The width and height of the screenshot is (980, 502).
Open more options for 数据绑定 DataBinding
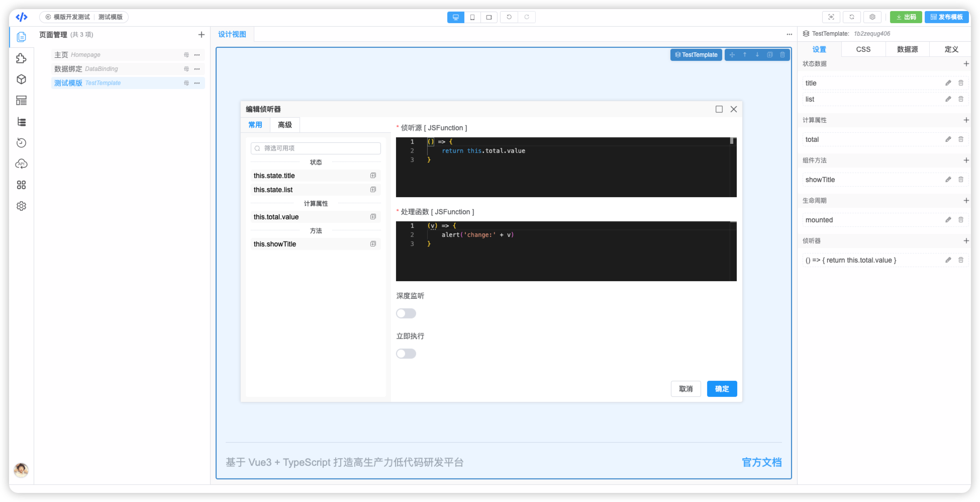[197, 69]
